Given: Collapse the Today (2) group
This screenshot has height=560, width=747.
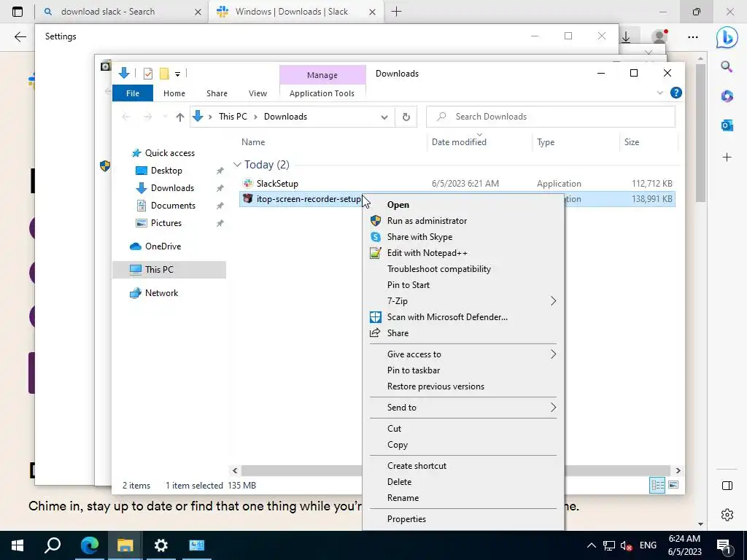Looking at the screenshot, I should tap(237, 164).
